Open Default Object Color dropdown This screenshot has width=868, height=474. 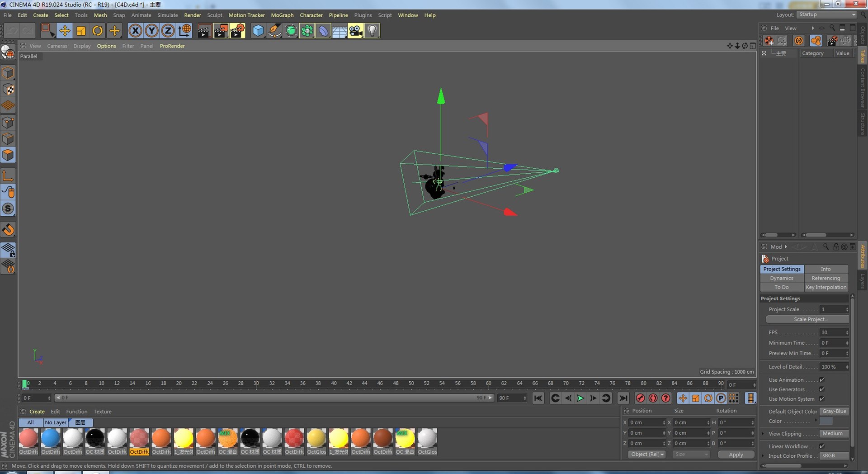[834, 412]
